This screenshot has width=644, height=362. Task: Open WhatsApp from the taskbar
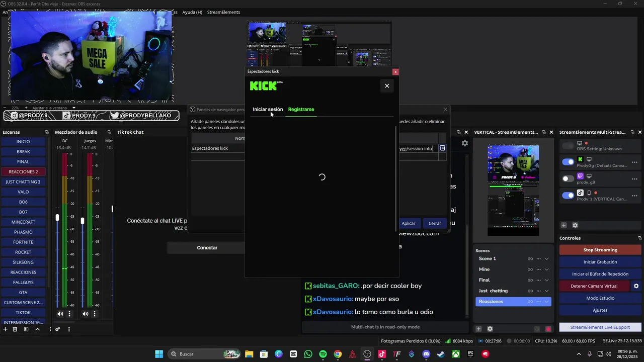pyautogui.click(x=308, y=354)
